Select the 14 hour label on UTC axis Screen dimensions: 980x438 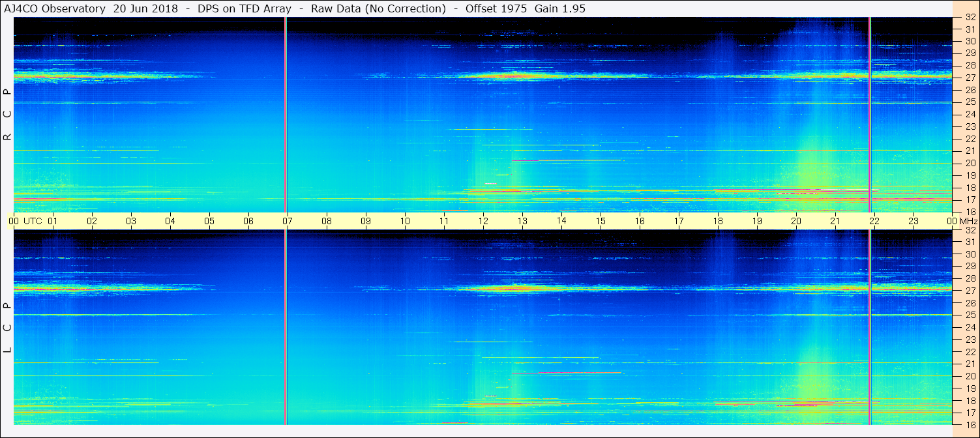pos(561,220)
